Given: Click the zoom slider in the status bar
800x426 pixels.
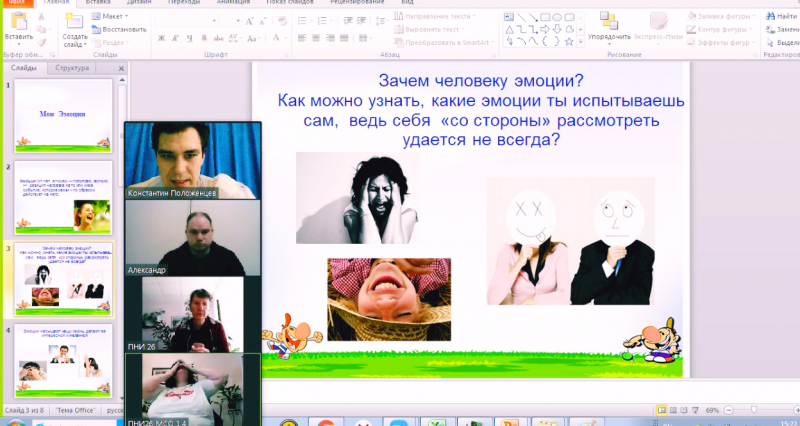Looking at the screenshot, I should coord(752,411).
